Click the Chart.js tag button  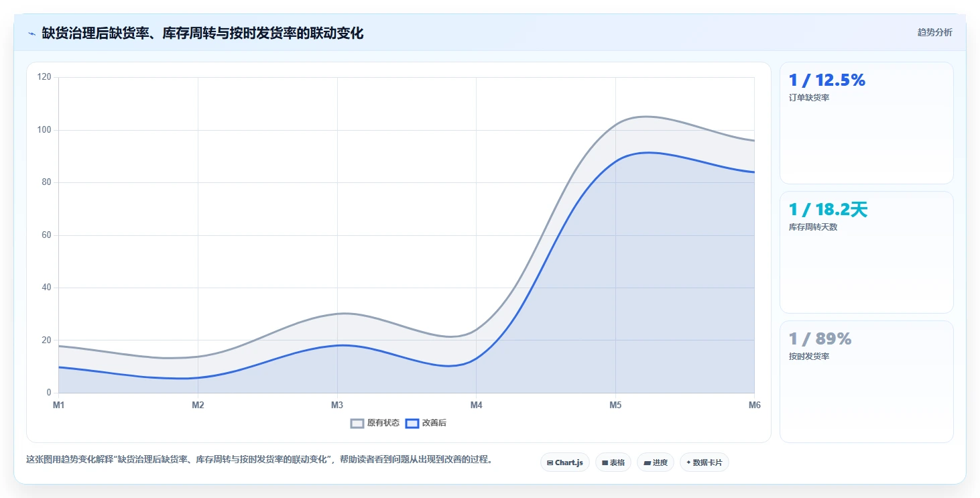tap(564, 462)
